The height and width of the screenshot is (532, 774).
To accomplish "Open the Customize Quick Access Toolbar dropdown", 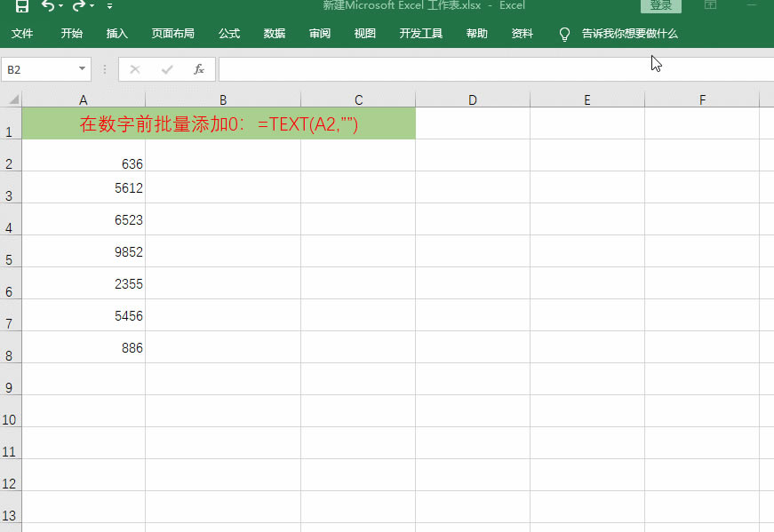I will [x=109, y=6].
